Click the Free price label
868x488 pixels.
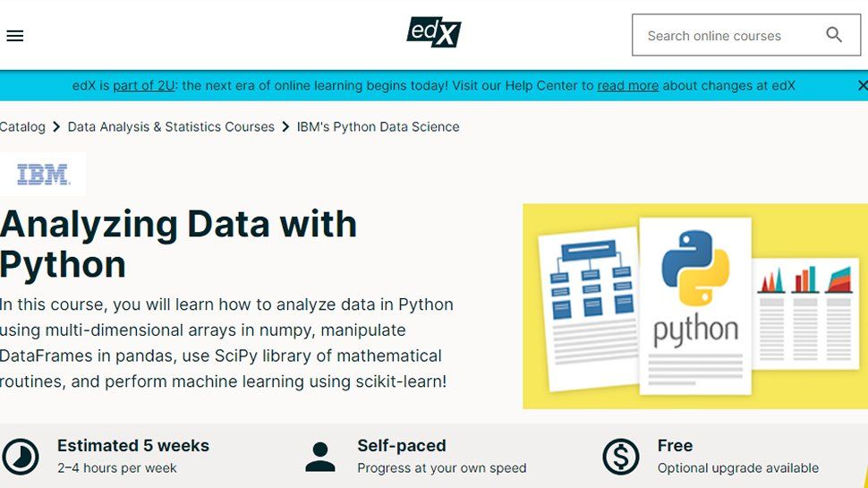pyautogui.click(x=675, y=445)
